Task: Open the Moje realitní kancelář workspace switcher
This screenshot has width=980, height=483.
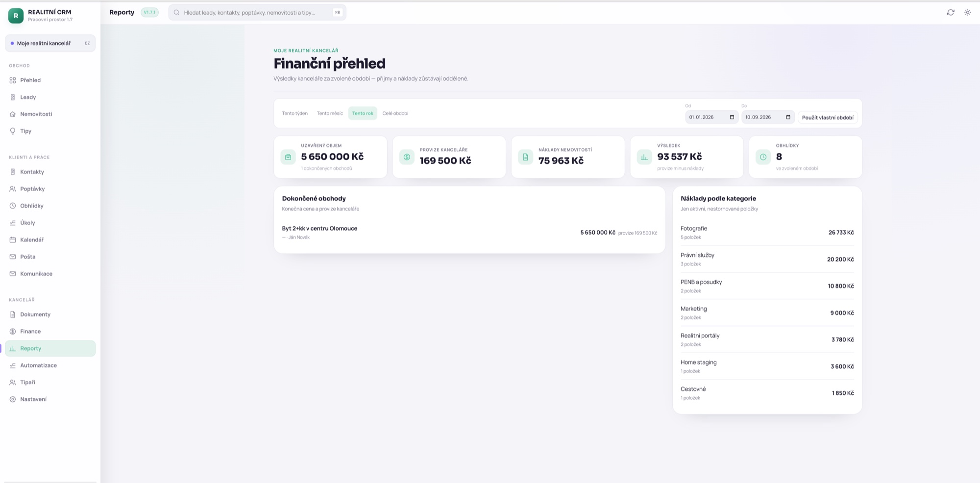Action: [50, 43]
